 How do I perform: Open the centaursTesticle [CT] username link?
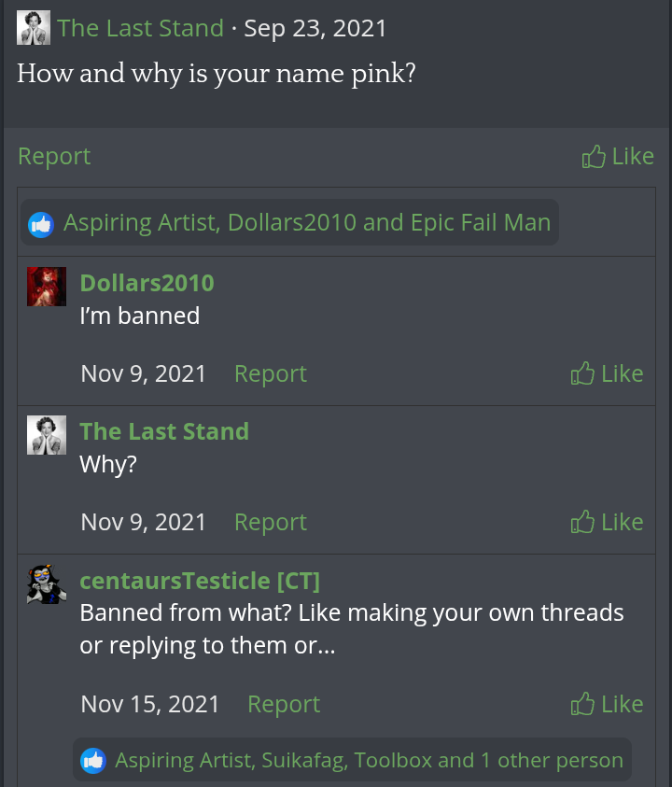tap(200, 581)
